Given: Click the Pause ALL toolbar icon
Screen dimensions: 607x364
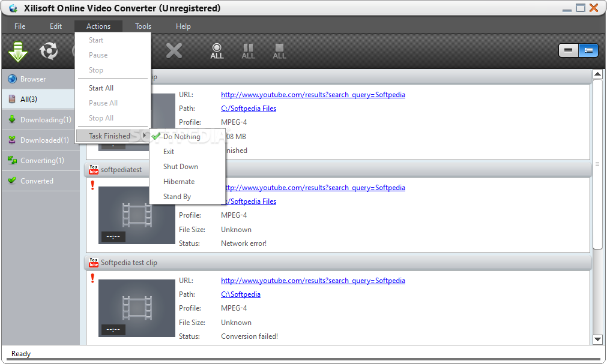Looking at the screenshot, I should [x=248, y=51].
